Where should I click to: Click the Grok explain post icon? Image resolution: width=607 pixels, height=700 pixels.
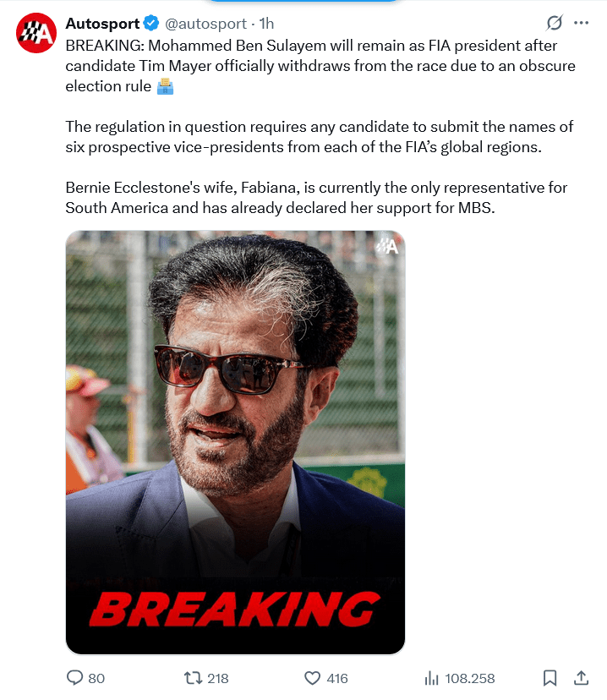pyautogui.click(x=555, y=23)
